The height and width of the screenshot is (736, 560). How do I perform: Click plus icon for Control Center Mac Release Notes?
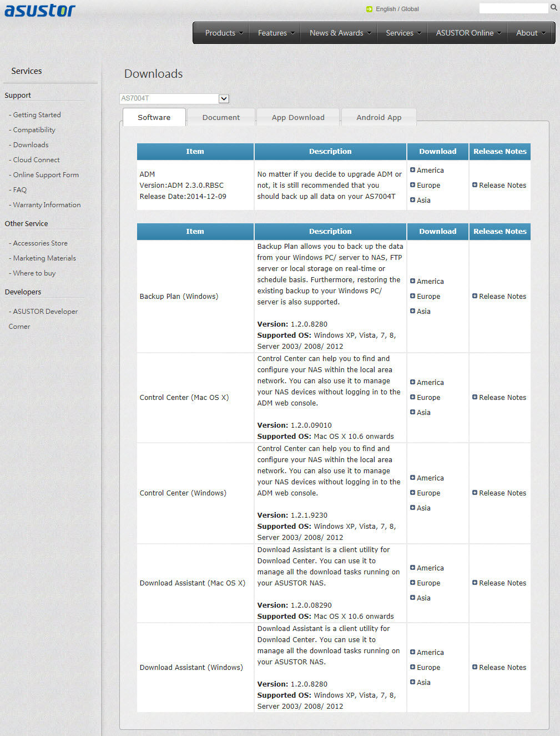point(475,397)
